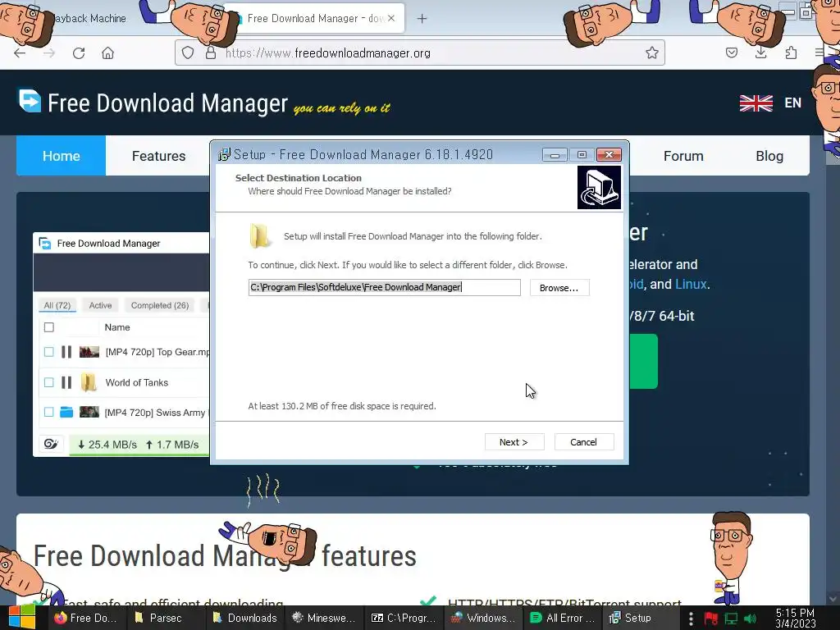Click the shield tracking protection icon

(188, 52)
